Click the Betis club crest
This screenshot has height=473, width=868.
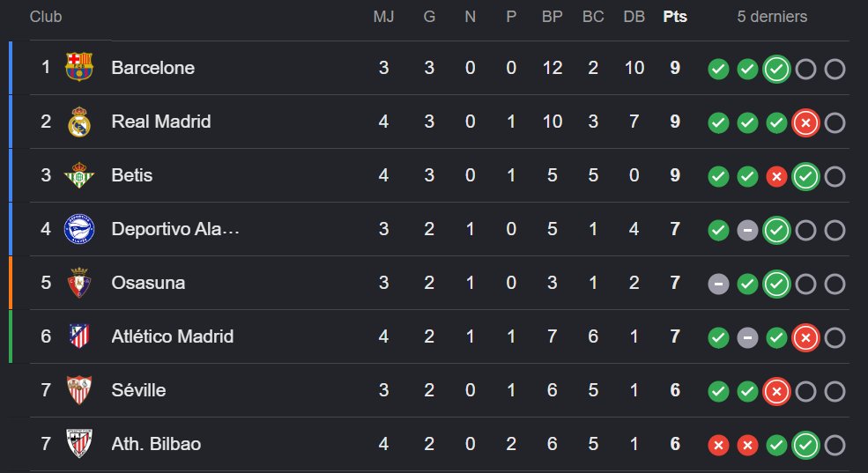point(79,174)
